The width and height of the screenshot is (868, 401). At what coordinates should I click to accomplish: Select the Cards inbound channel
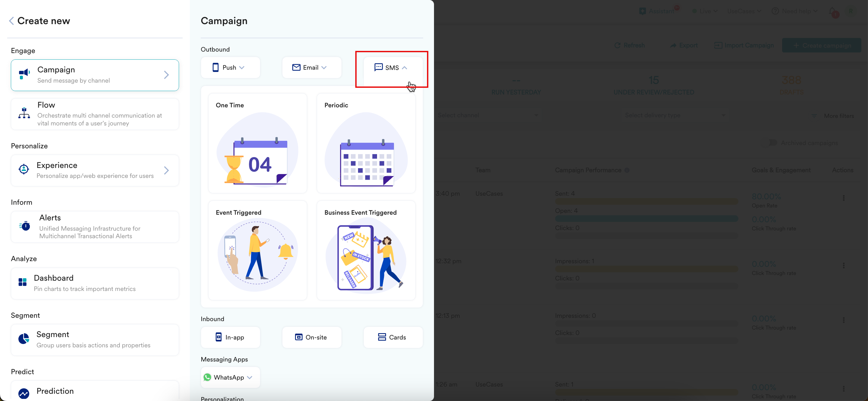392,337
